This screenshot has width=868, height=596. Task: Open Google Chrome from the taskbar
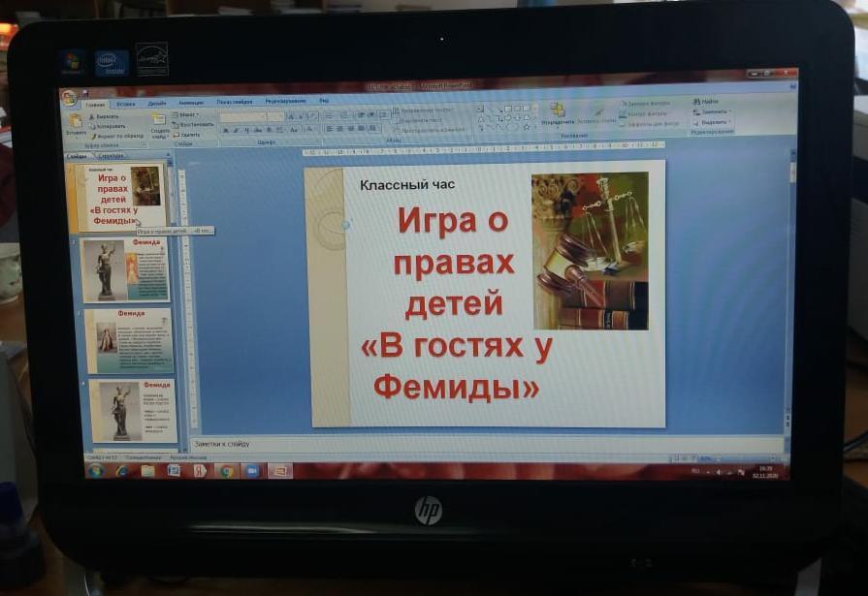[226, 470]
